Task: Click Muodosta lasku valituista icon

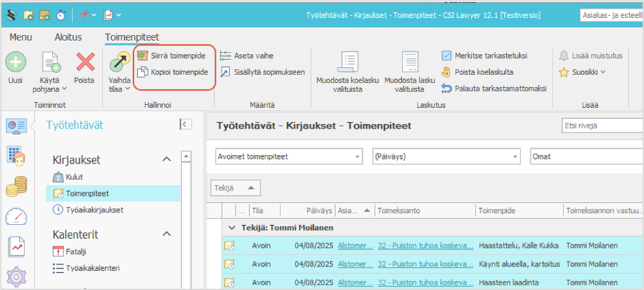Action: click(x=409, y=63)
